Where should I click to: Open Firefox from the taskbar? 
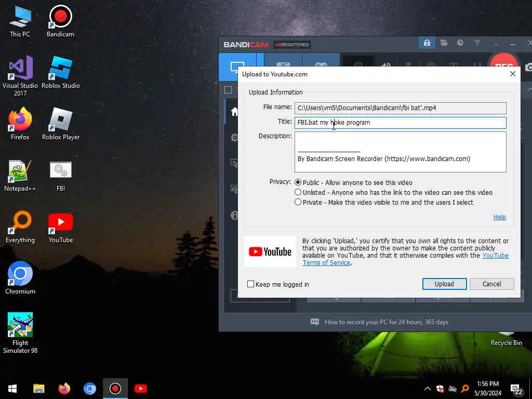(64, 389)
